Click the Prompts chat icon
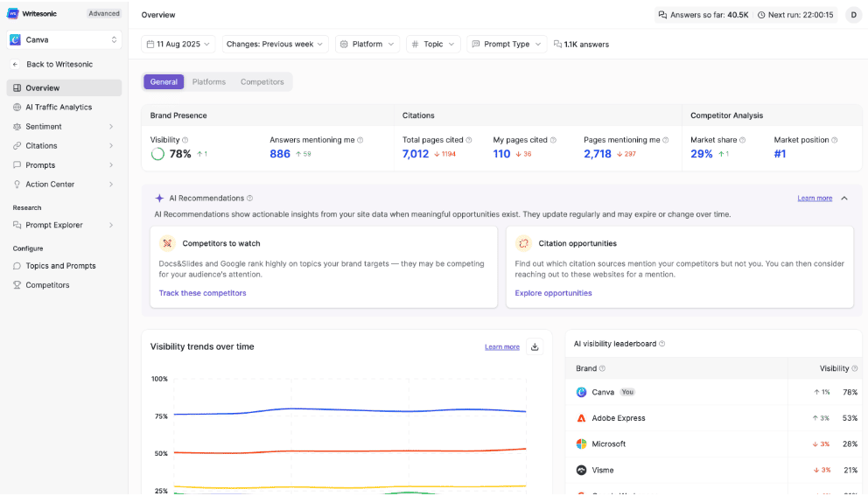Image resolution: width=868 pixels, height=496 pixels. pyautogui.click(x=17, y=165)
